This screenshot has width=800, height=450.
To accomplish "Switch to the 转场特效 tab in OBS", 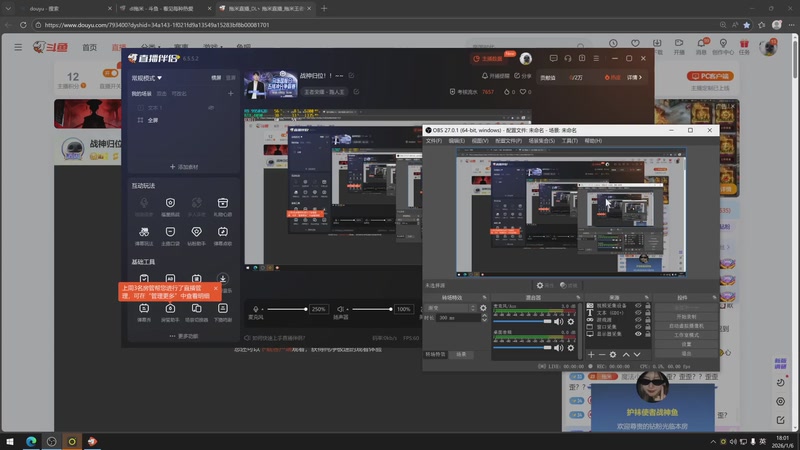I will click(435, 354).
